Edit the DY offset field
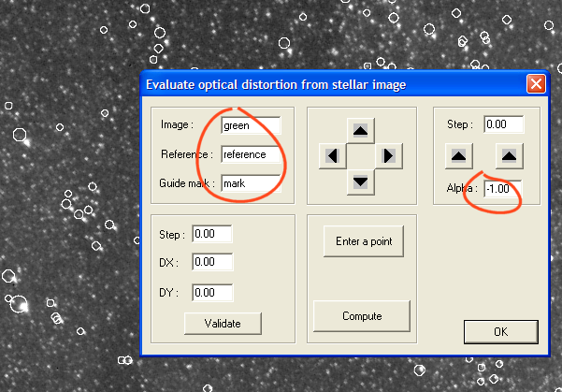 (x=212, y=293)
